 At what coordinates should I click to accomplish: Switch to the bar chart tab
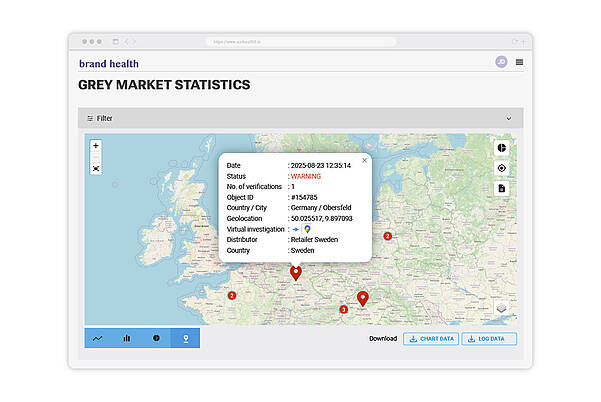click(x=127, y=338)
